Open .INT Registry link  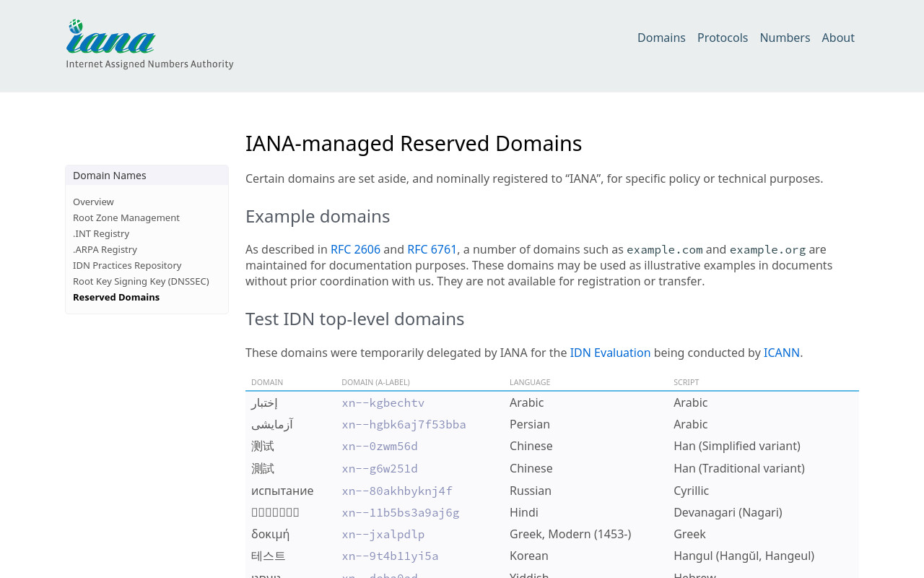click(101, 233)
